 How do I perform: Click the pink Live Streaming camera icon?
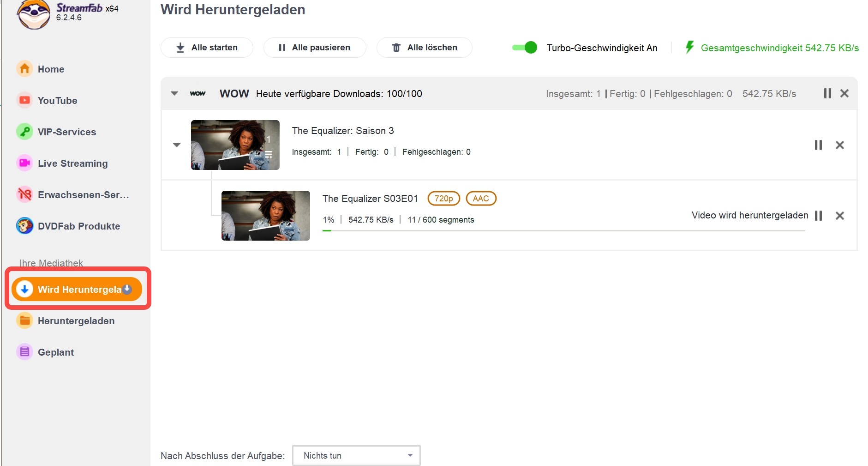tap(25, 163)
